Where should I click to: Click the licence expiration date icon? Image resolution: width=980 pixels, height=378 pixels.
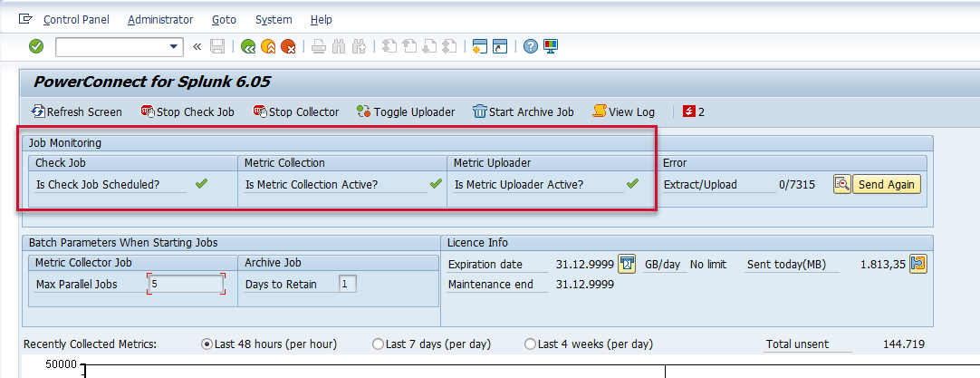click(627, 264)
